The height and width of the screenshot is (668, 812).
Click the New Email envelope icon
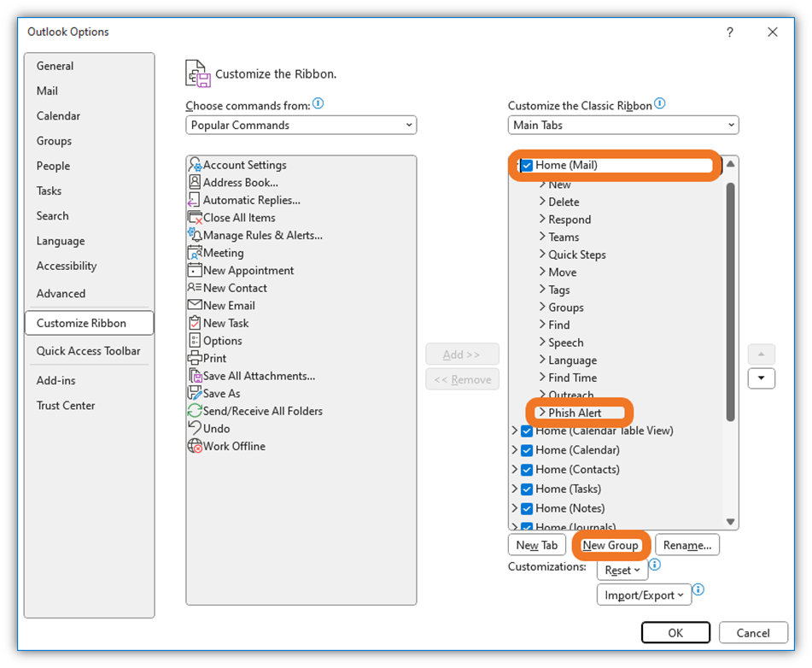coord(195,305)
